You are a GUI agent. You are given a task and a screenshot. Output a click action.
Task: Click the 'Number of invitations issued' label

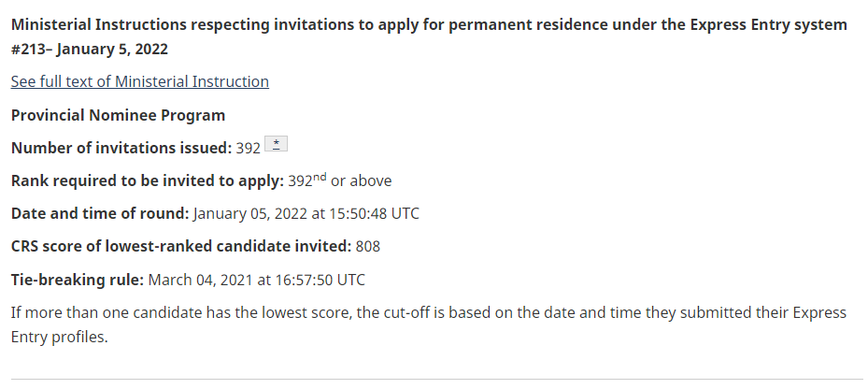121,148
